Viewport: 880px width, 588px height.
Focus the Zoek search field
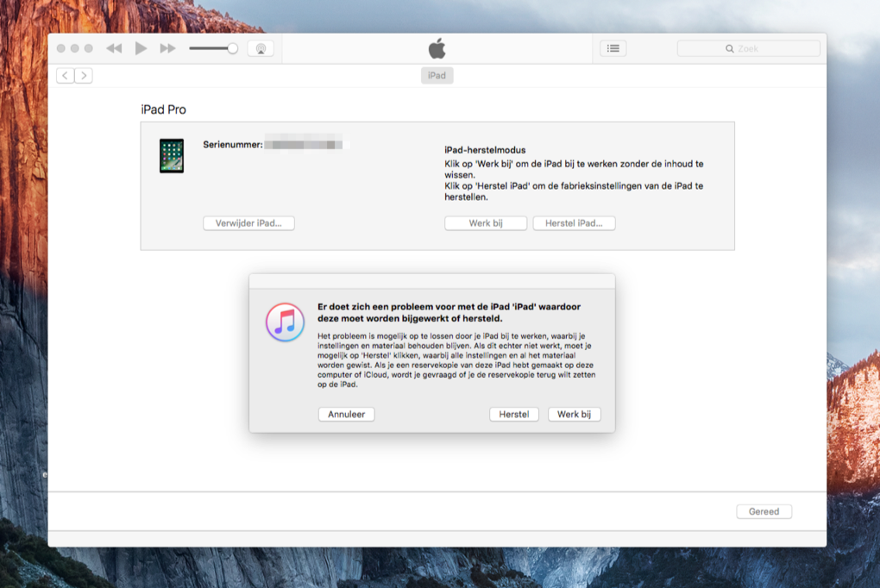[x=749, y=48]
